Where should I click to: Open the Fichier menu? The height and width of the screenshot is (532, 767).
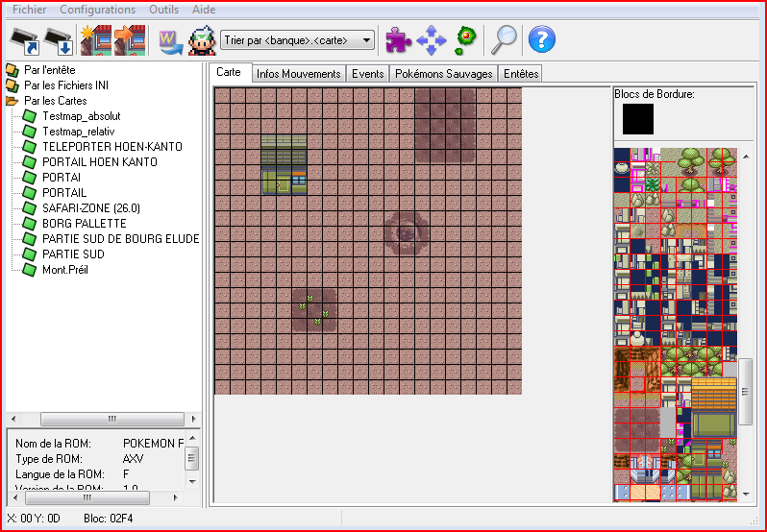pos(30,10)
